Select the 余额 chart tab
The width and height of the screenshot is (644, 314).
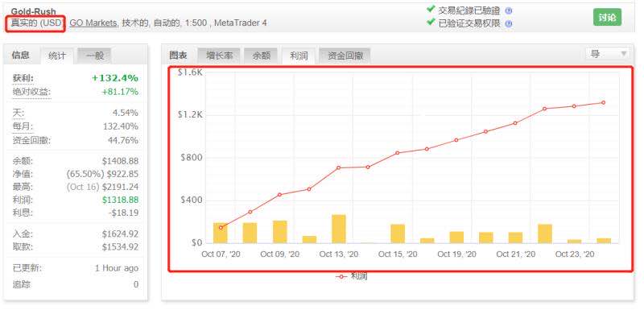pyautogui.click(x=261, y=56)
